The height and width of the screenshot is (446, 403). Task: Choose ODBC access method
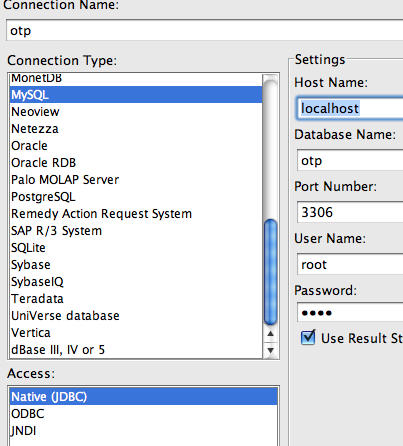tap(143, 414)
